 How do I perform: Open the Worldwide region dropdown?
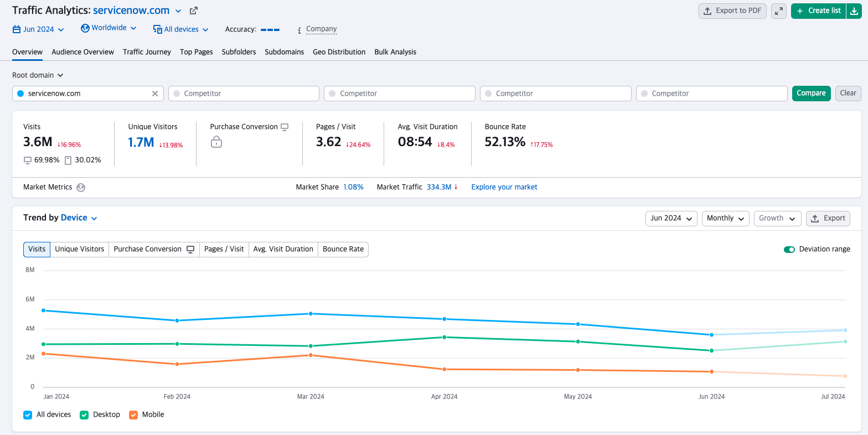pos(108,28)
